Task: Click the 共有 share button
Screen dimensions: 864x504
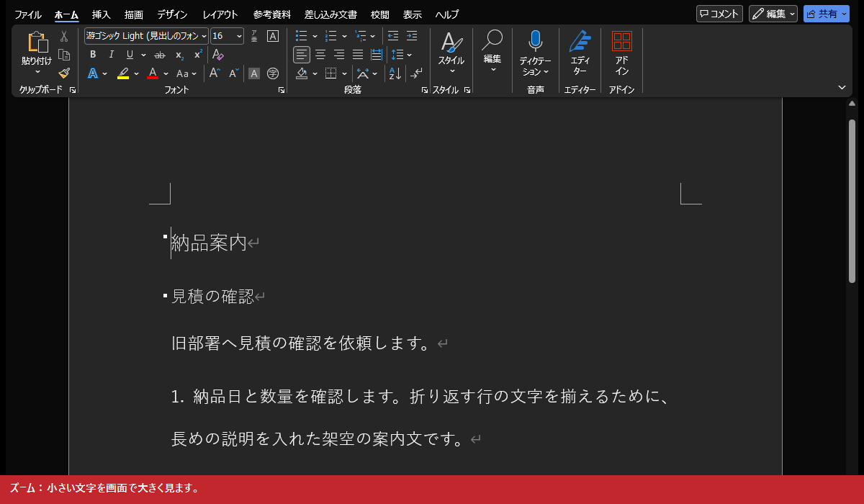Action: [x=827, y=14]
